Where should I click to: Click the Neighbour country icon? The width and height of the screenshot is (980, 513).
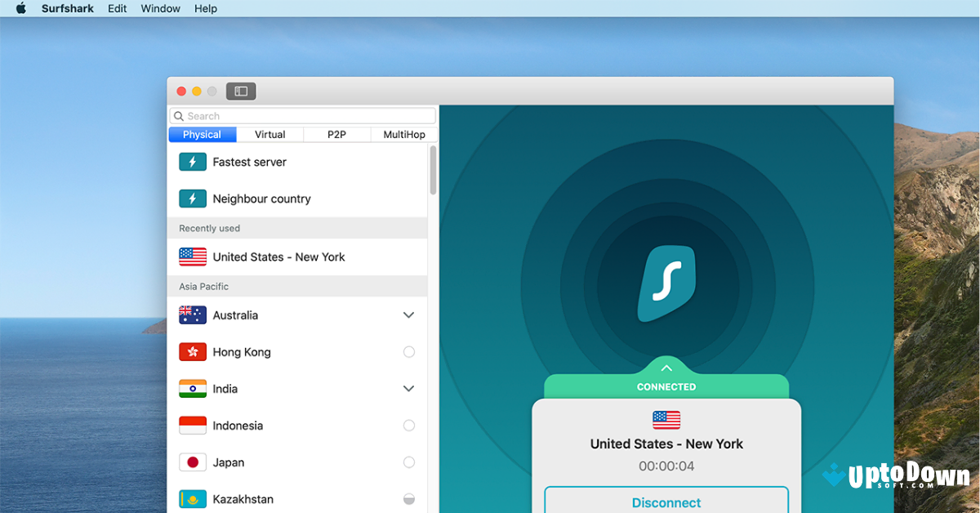pyautogui.click(x=193, y=199)
